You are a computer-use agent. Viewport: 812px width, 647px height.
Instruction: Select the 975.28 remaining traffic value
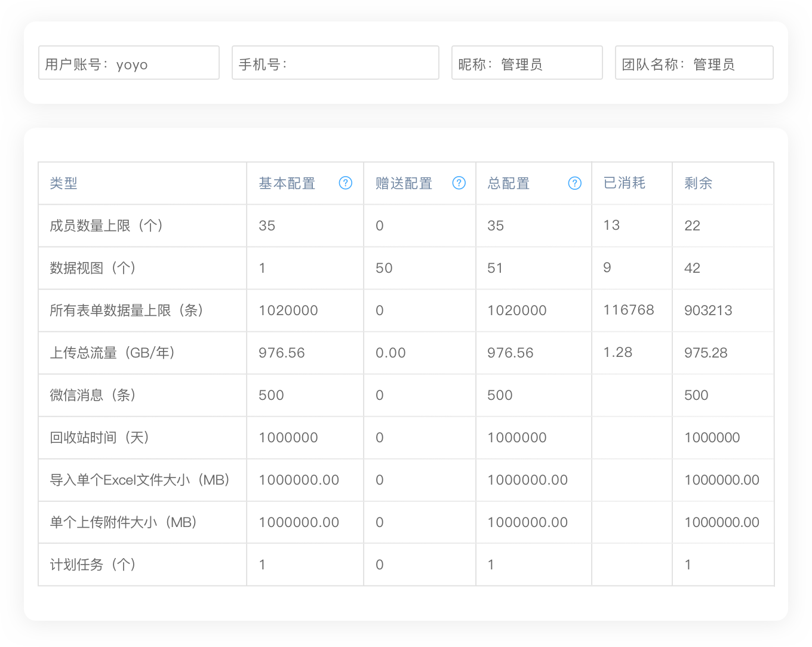pos(705,353)
